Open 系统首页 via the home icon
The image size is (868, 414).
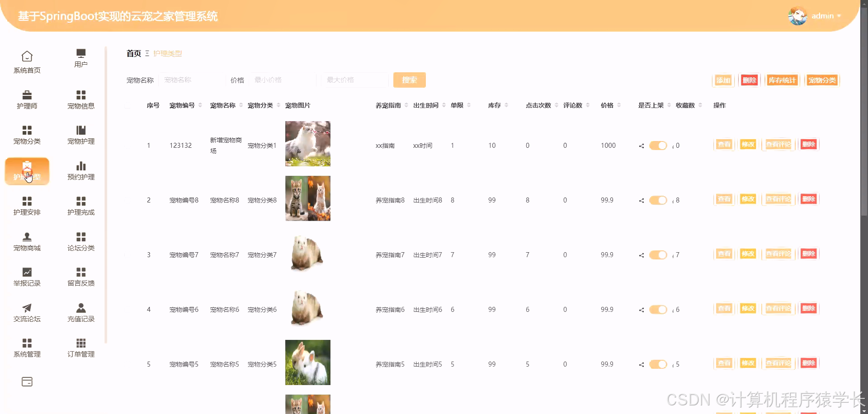coord(27,61)
